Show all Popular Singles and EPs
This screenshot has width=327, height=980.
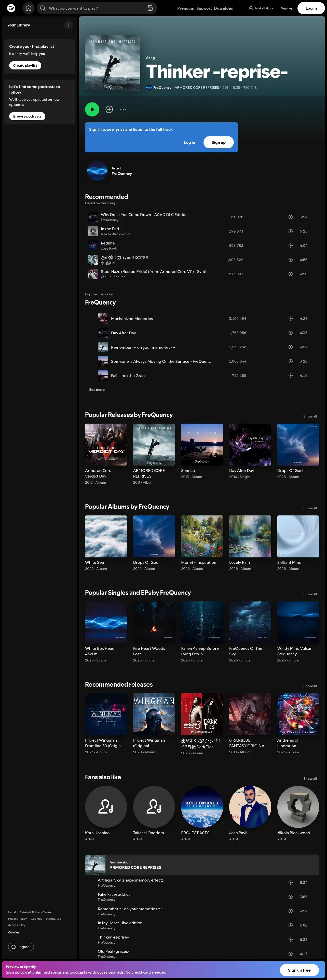pos(310,594)
